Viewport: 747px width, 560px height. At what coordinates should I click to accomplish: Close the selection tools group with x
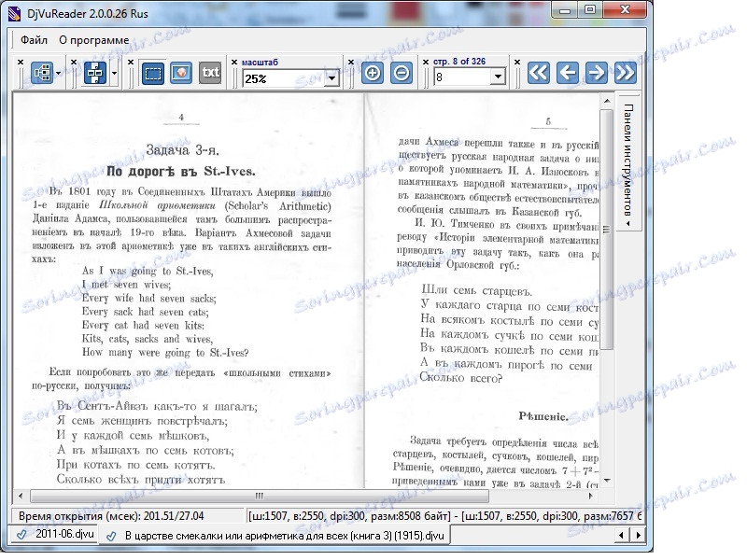[131, 62]
